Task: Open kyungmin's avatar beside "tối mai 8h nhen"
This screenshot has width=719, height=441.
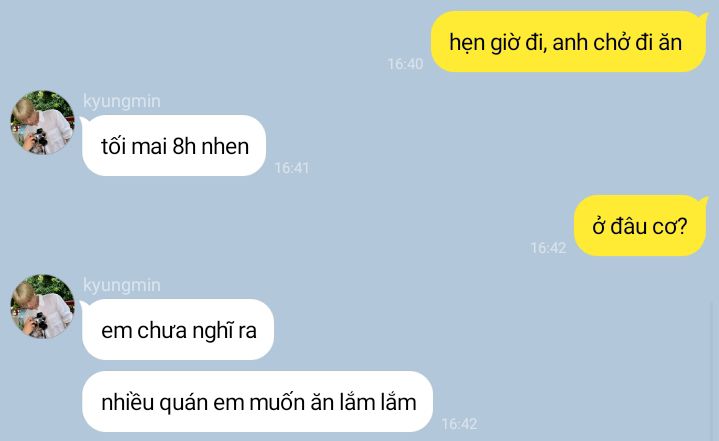Action: (42, 122)
